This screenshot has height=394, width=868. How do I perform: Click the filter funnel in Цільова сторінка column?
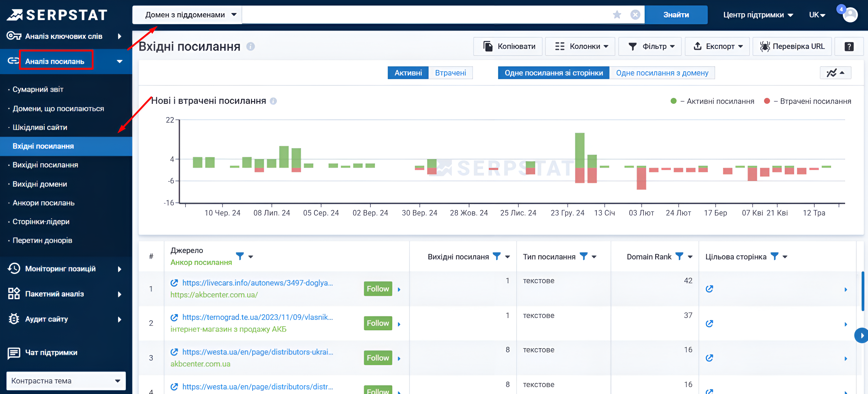(x=774, y=257)
